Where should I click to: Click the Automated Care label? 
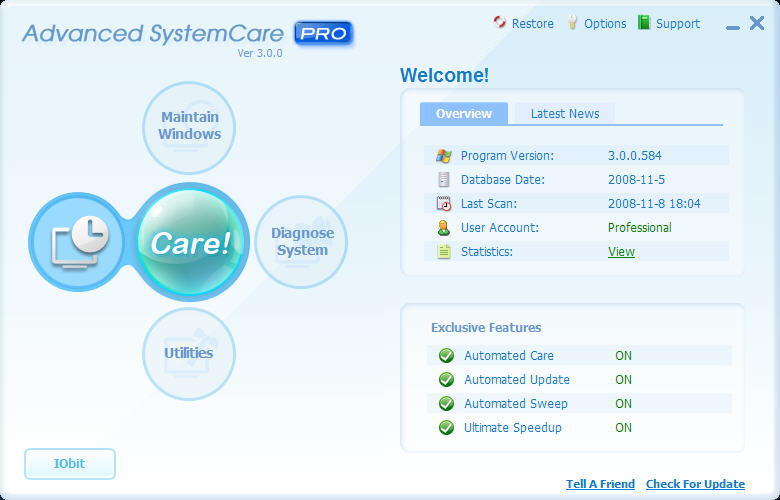coord(508,356)
